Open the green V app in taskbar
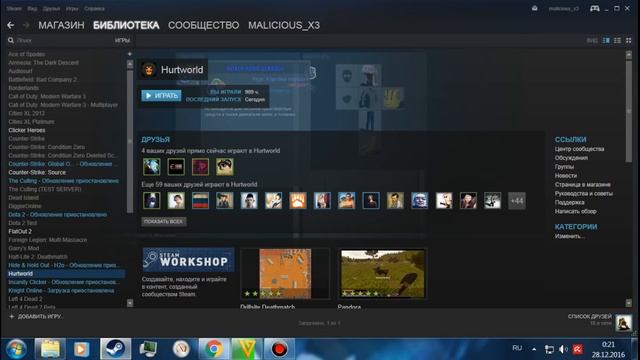 point(247,349)
